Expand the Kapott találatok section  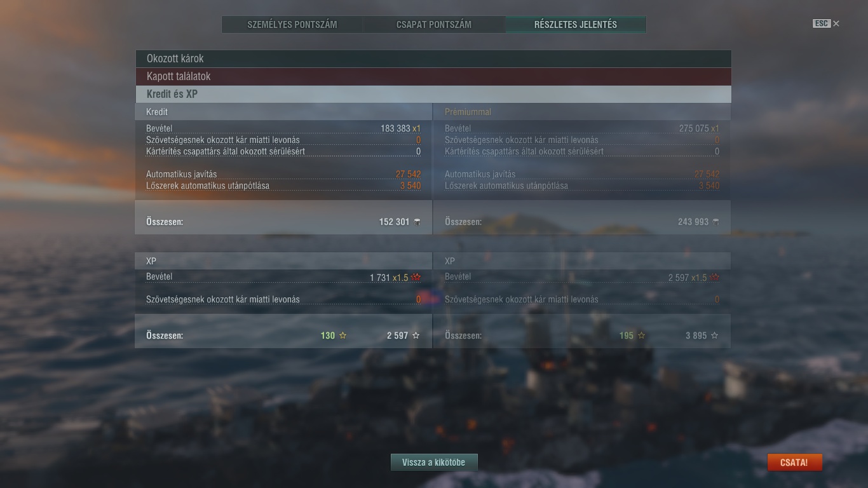[x=433, y=76]
